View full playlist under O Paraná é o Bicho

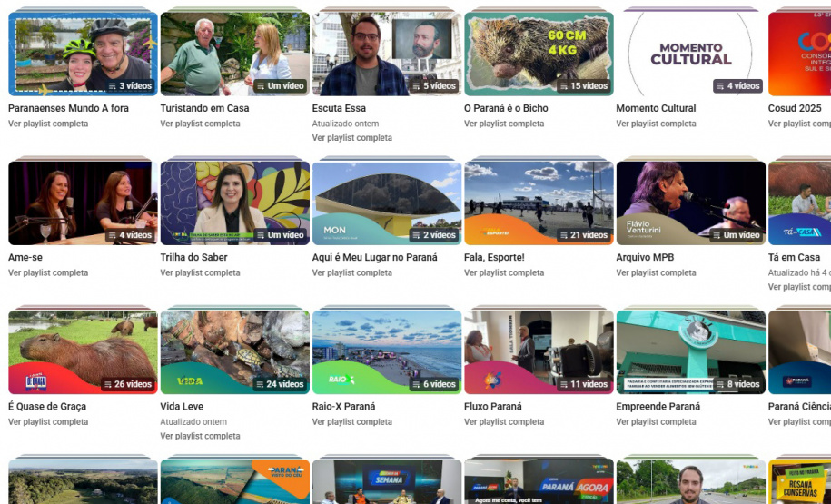504,124
